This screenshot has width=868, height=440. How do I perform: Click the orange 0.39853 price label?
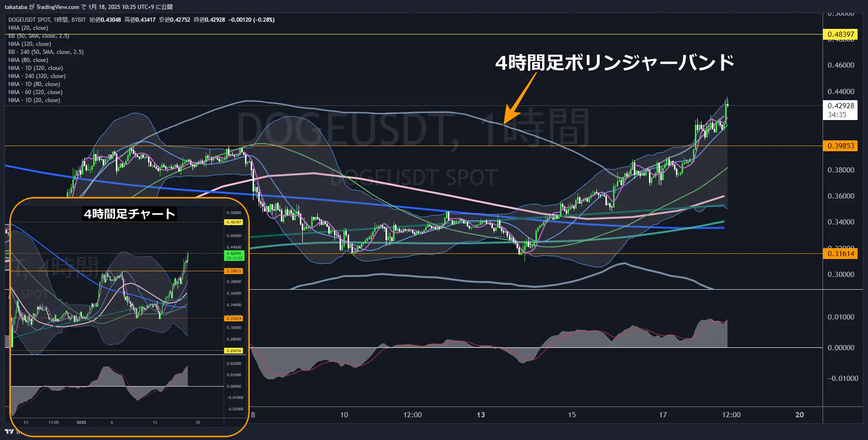pyautogui.click(x=841, y=146)
